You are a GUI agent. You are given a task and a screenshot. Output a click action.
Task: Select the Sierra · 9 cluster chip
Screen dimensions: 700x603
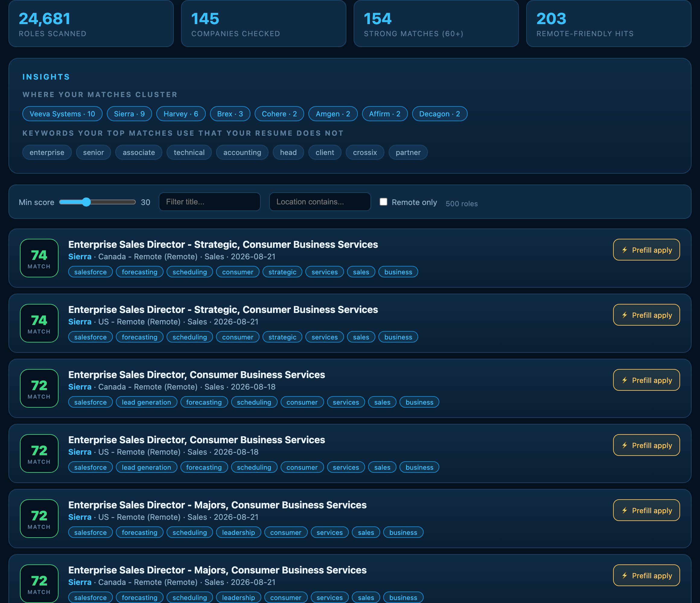[129, 114]
